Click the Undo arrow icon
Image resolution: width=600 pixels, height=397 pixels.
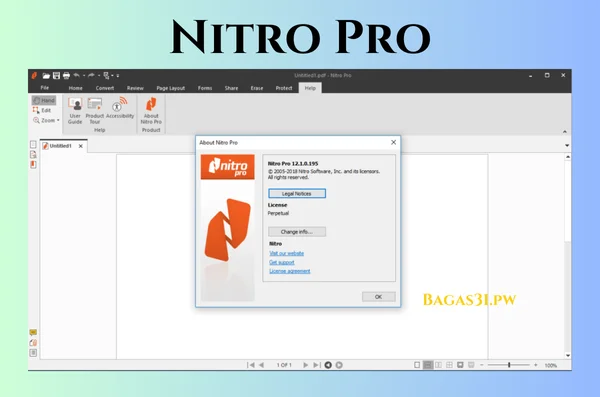click(x=77, y=75)
